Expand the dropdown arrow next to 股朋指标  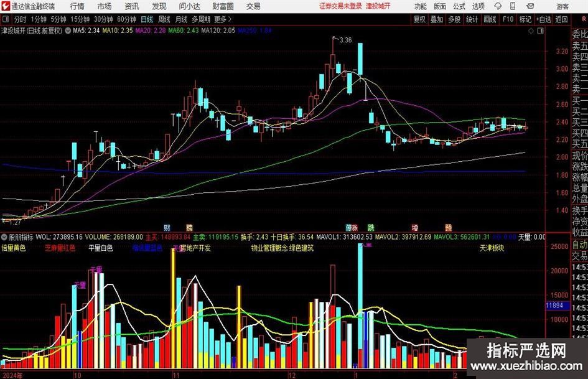4,237
